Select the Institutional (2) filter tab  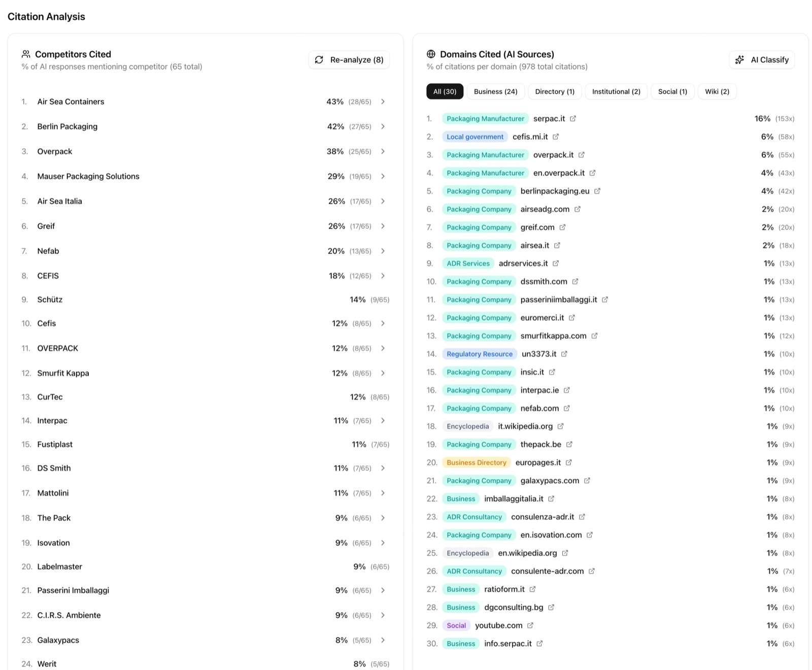[x=616, y=91]
